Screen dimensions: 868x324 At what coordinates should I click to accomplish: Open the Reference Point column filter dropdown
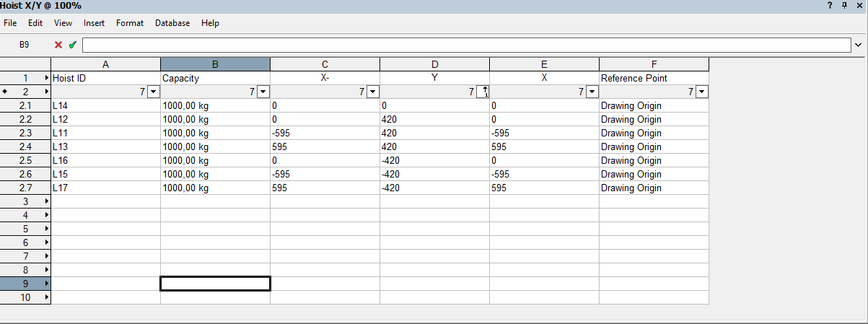pyautogui.click(x=701, y=92)
